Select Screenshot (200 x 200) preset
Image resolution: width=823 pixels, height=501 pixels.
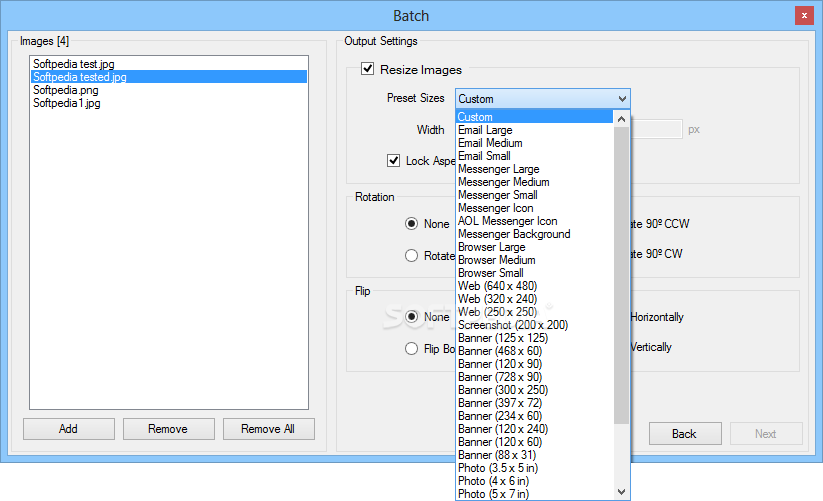pos(534,325)
